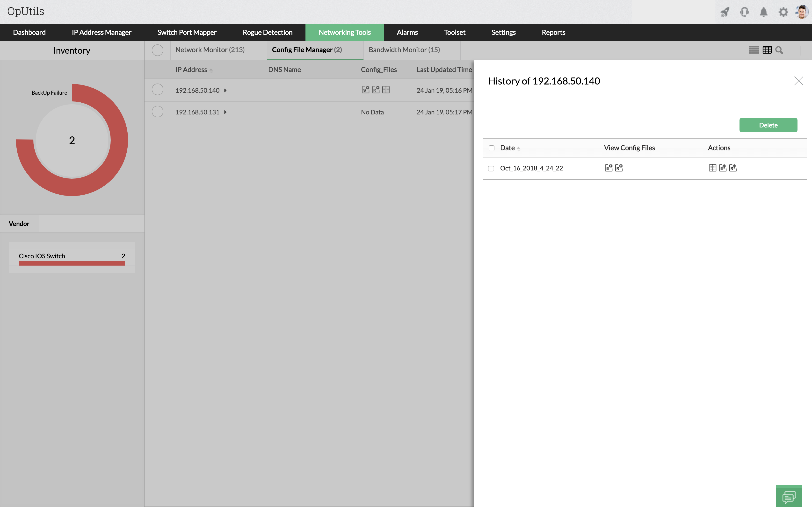This screenshot has height=507, width=812.
Task: Open compare icon for 192.168.50.140 row
Action: tap(386, 90)
